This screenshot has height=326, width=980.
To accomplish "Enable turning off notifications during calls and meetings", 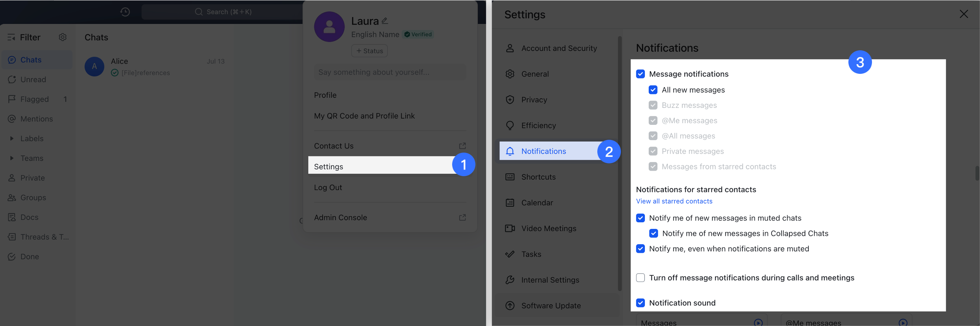I will tap(640, 277).
